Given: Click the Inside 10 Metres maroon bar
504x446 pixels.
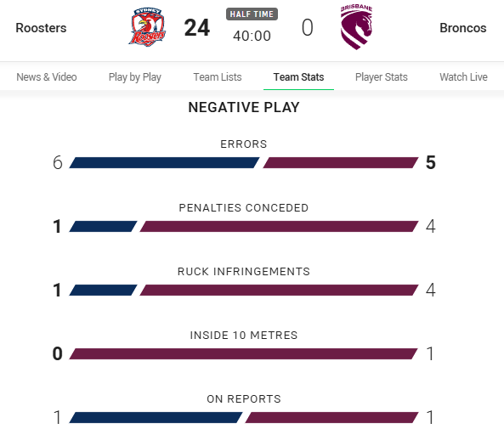Looking at the screenshot, I should click(244, 353).
